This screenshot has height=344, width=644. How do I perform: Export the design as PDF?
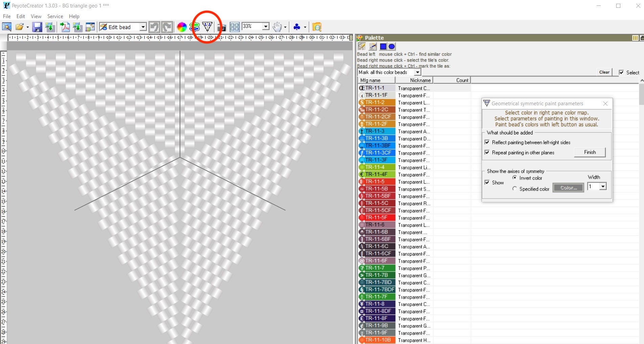tap(65, 27)
